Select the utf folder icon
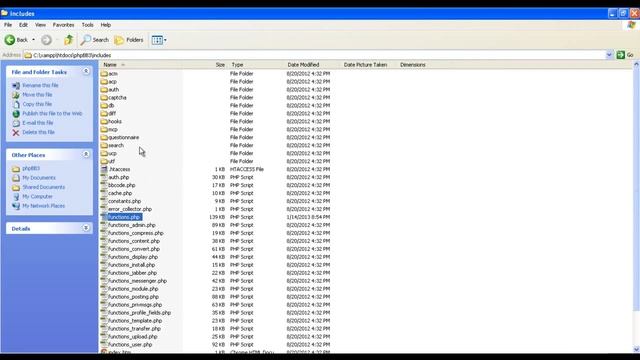 coord(104,161)
